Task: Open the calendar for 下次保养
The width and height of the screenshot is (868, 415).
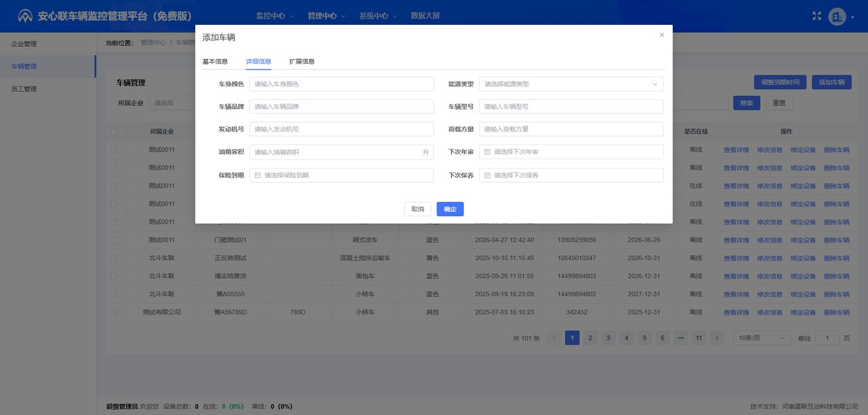Action: click(x=571, y=175)
